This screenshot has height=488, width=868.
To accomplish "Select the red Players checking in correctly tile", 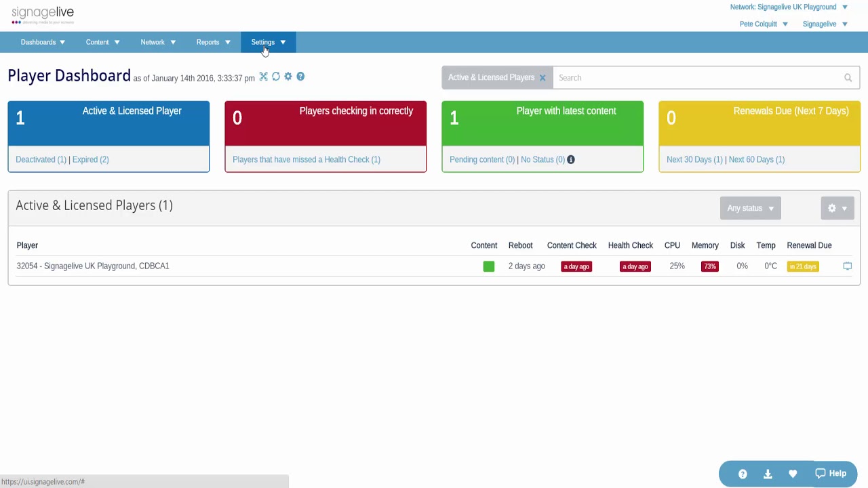I will click(325, 123).
